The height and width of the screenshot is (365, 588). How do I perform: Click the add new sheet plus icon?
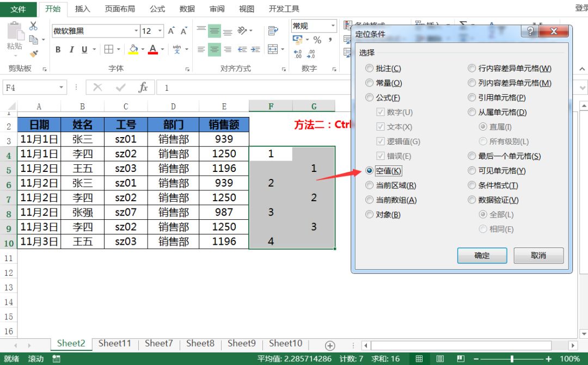click(x=330, y=345)
